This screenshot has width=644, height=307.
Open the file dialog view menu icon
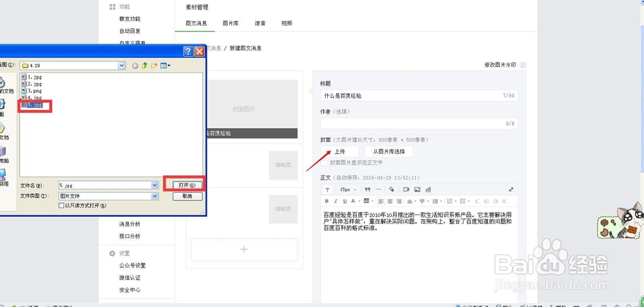pos(166,66)
